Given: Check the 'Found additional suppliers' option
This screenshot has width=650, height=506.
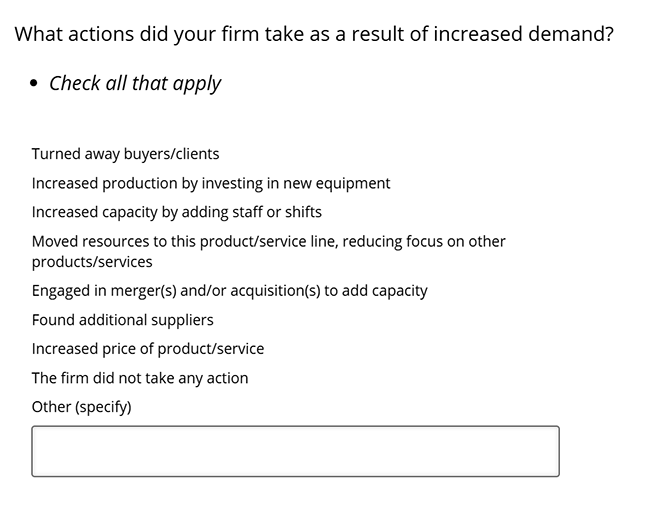Looking at the screenshot, I should tap(122, 320).
